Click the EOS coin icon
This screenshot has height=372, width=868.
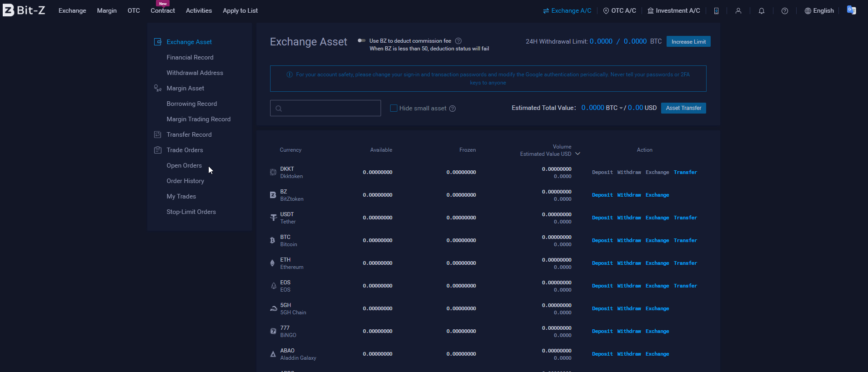pos(273,286)
